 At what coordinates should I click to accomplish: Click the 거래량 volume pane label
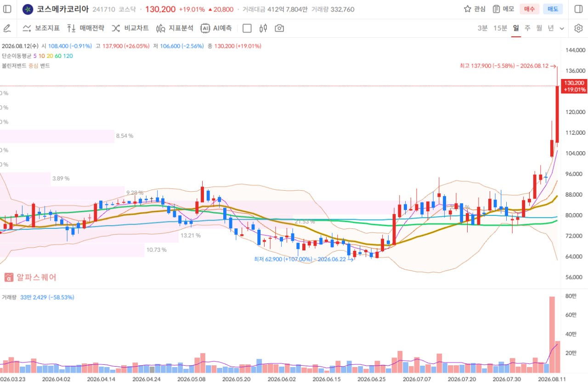[x=9, y=297]
